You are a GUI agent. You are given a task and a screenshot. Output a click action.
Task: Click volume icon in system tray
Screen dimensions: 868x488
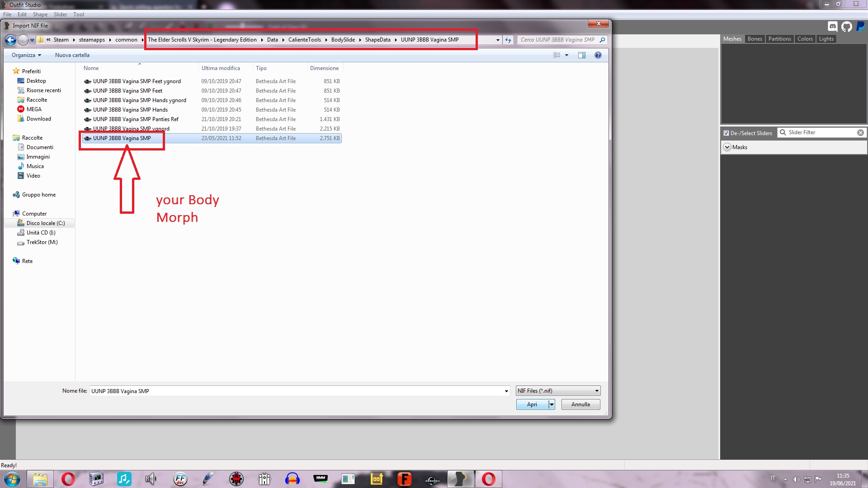[x=796, y=479]
